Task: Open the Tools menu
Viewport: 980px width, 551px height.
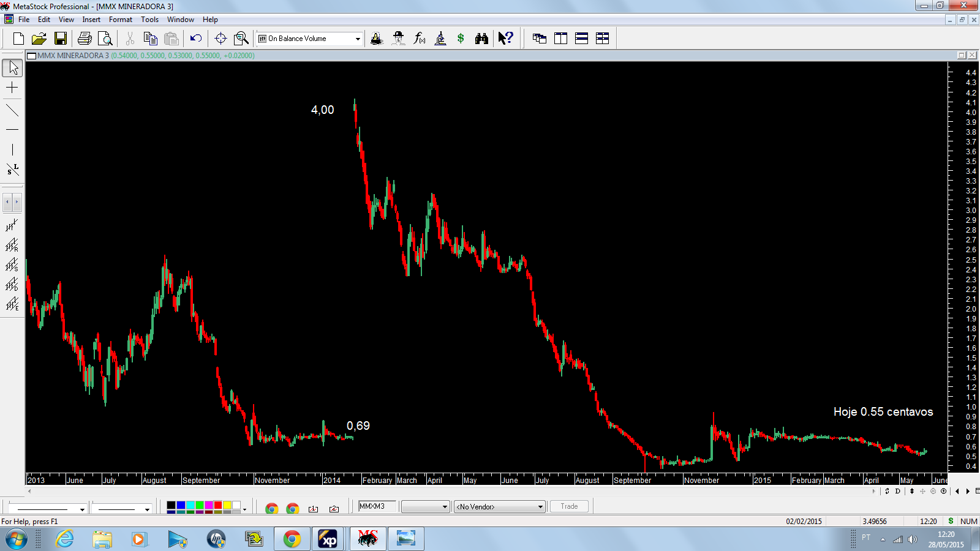Action: point(149,20)
